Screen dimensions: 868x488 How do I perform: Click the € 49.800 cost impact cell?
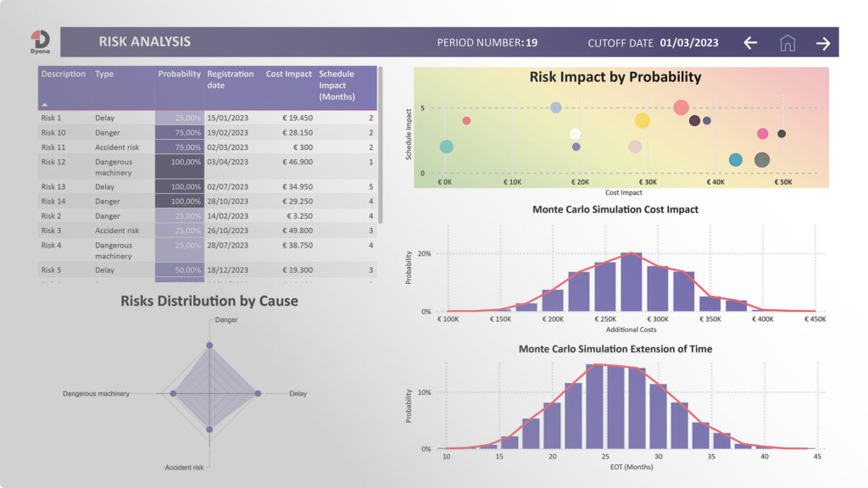pyautogui.click(x=298, y=230)
